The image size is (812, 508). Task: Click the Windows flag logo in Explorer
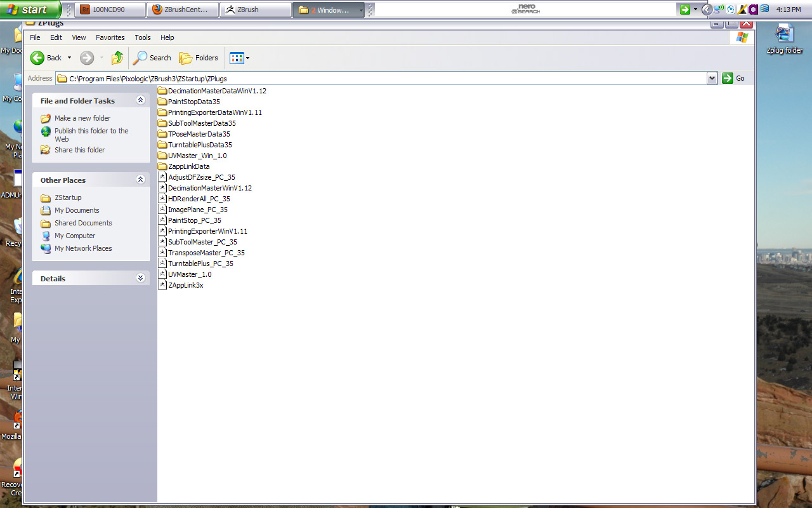(x=742, y=37)
